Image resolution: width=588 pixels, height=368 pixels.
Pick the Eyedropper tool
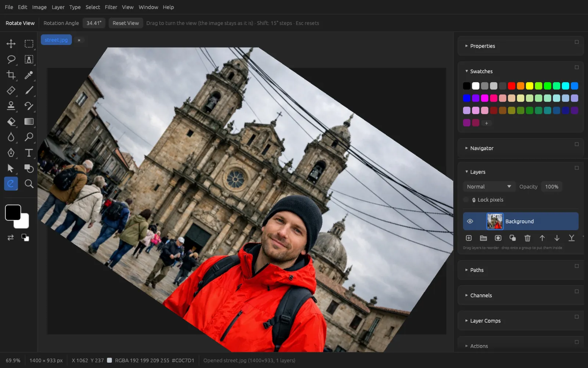[x=29, y=75]
